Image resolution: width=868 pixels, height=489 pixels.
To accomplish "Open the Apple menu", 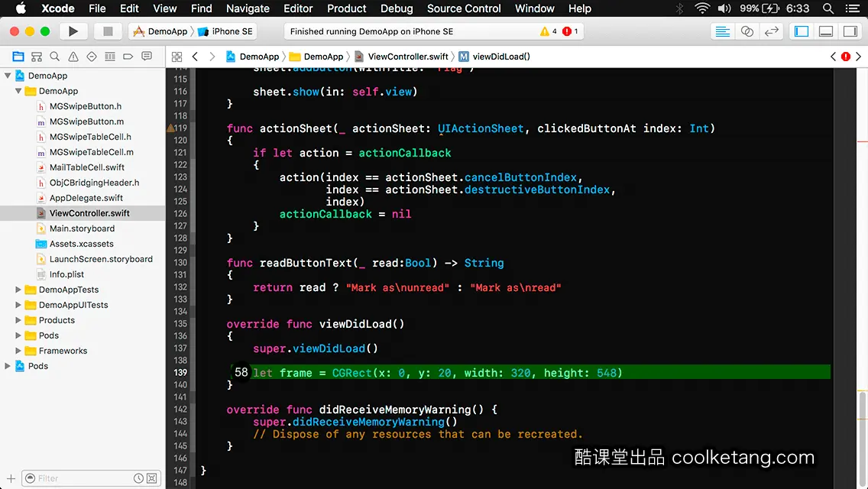I will (21, 8).
